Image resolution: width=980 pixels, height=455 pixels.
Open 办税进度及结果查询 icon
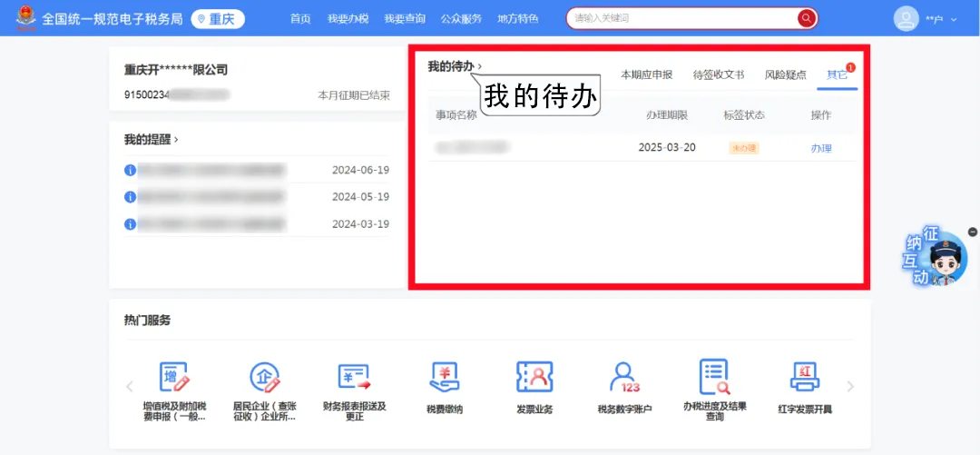714,378
